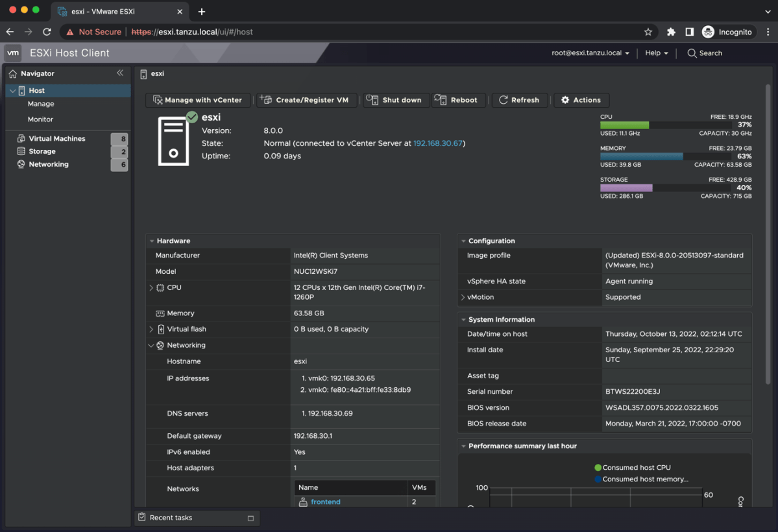778x532 pixels.
Task: Open Virtual Machines in Navigator
Action: tap(57, 138)
